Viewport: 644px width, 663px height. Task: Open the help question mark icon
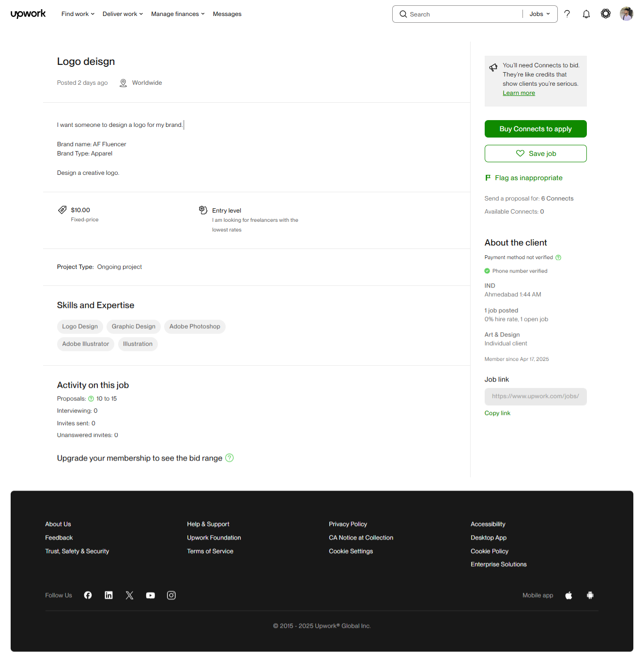(567, 14)
